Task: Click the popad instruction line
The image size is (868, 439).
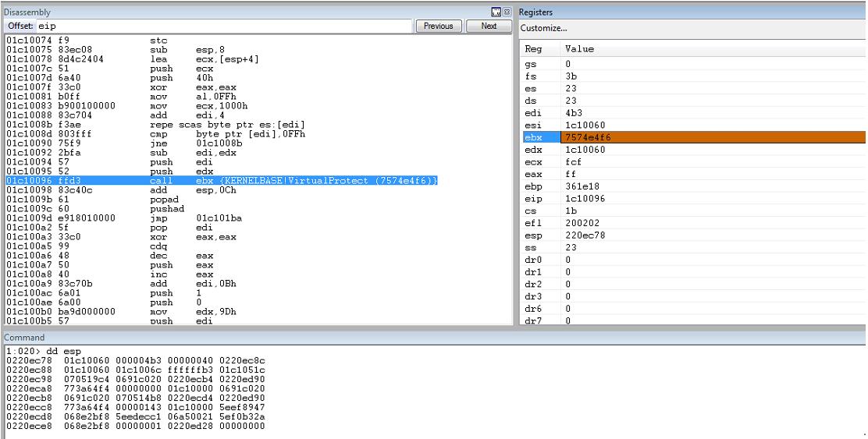Action: (92, 199)
